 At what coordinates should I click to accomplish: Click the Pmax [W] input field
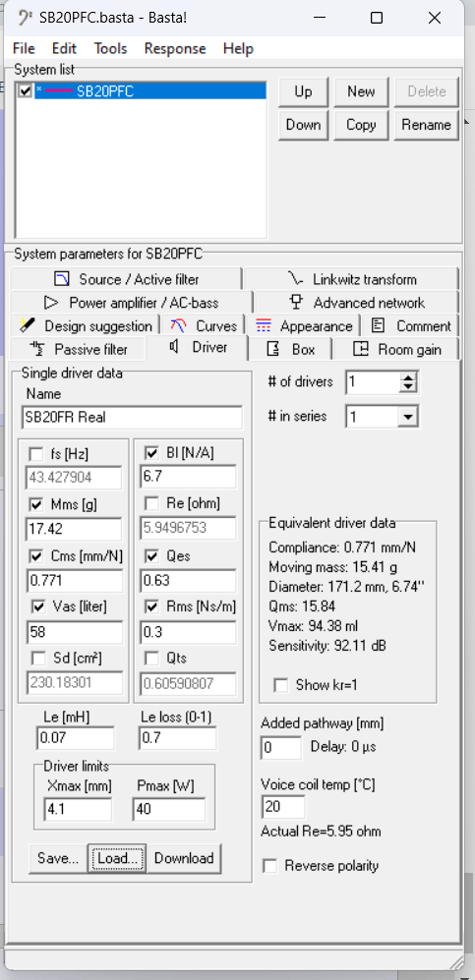169,809
